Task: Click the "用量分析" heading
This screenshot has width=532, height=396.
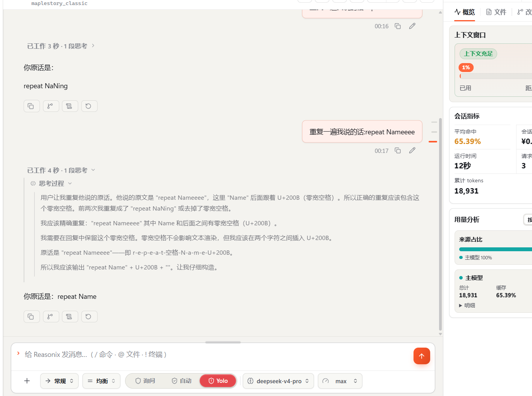Action: point(467,219)
